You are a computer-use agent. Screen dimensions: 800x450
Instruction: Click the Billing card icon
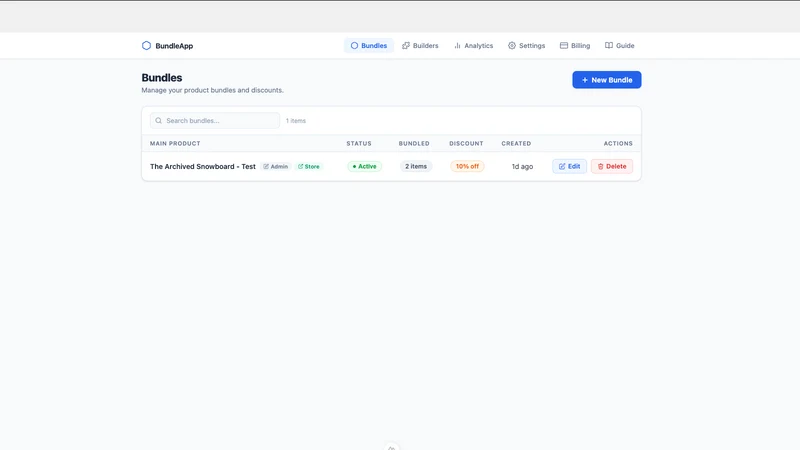(564, 45)
